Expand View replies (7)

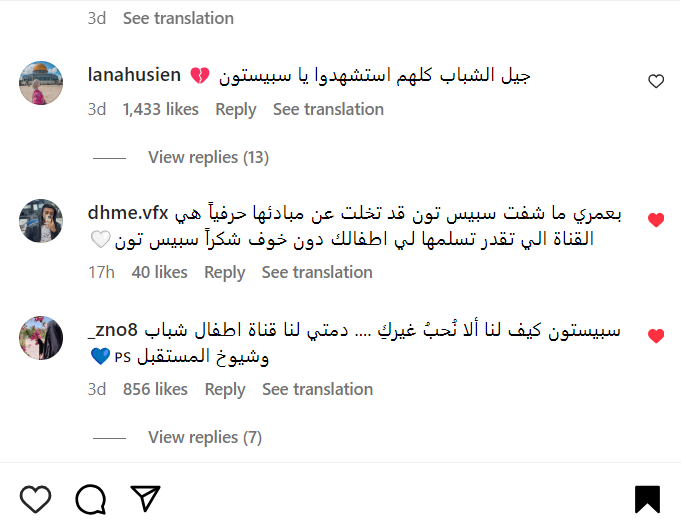(x=205, y=437)
